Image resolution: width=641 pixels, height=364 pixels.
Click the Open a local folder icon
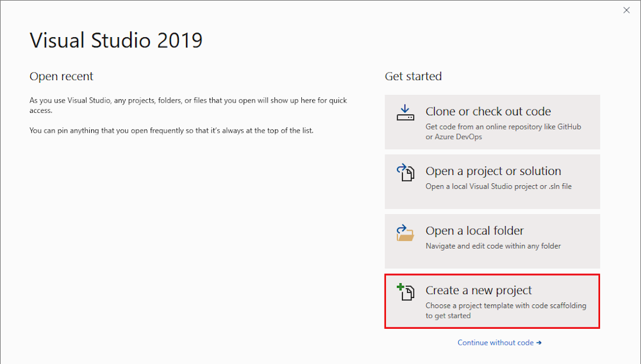[x=405, y=233]
